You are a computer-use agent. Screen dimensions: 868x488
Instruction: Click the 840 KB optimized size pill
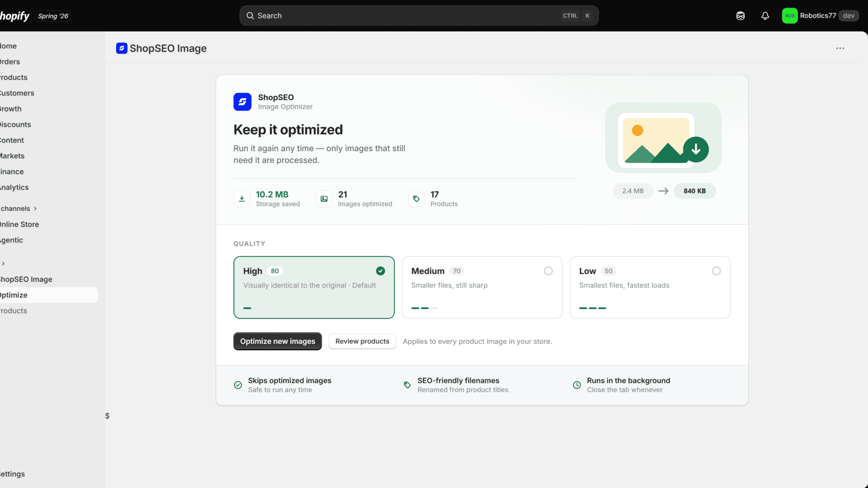coord(694,191)
